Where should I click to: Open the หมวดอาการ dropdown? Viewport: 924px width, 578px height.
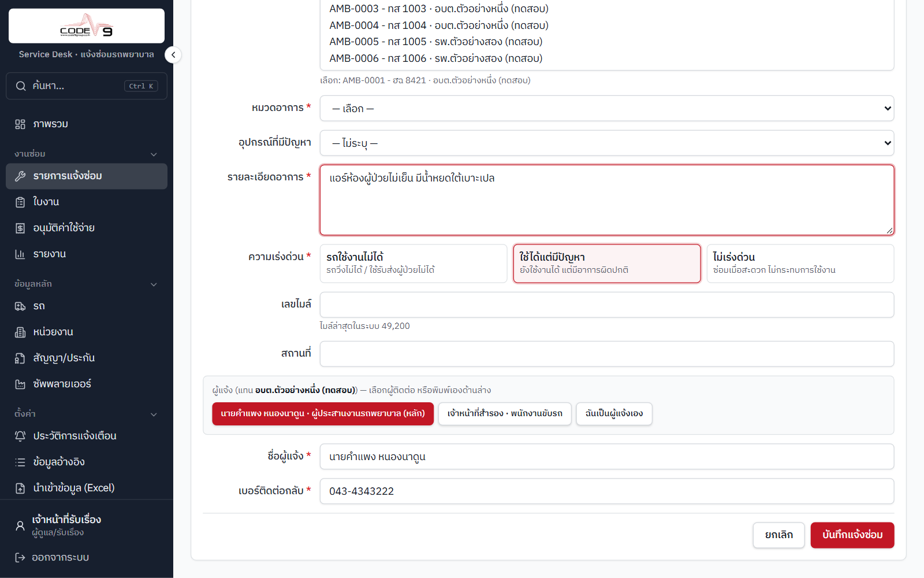607,109
